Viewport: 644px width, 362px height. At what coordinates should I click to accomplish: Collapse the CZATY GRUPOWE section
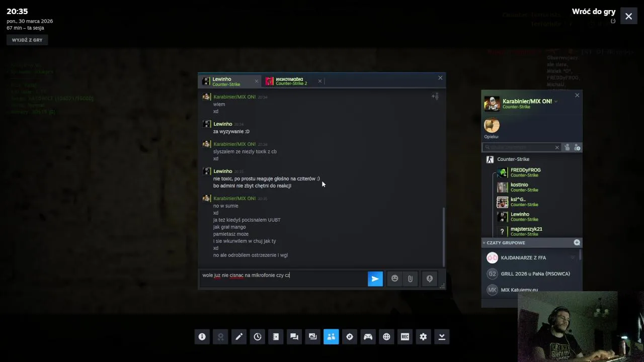pyautogui.click(x=484, y=243)
